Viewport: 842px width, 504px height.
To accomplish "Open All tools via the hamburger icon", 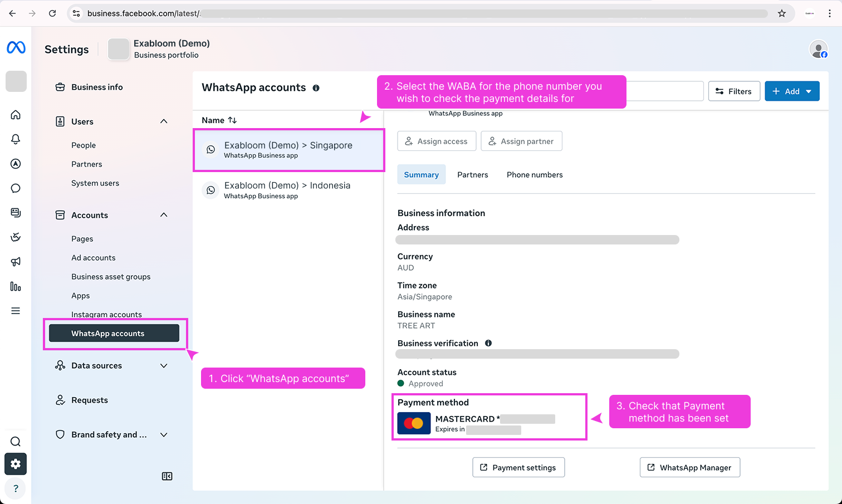I will click(x=15, y=311).
